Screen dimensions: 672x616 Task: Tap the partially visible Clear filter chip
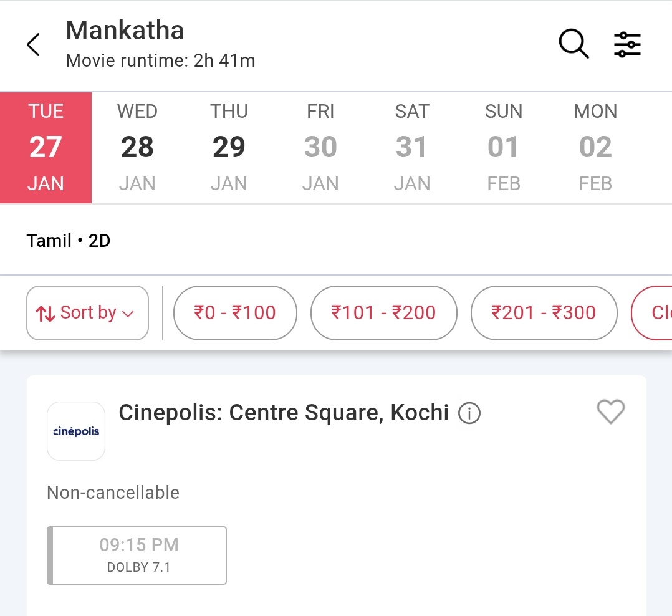tap(652, 313)
